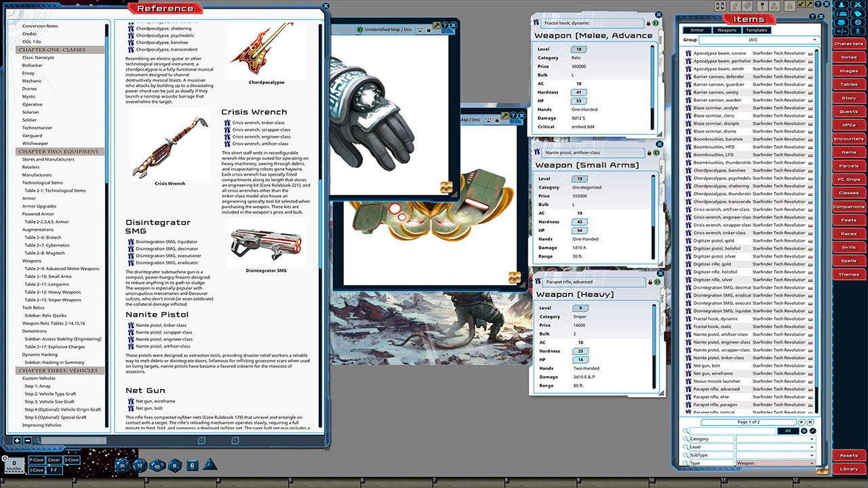This screenshot has height=488, width=868.
Task: Roll the blue d20 die
Action: pyautogui.click(x=122, y=466)
